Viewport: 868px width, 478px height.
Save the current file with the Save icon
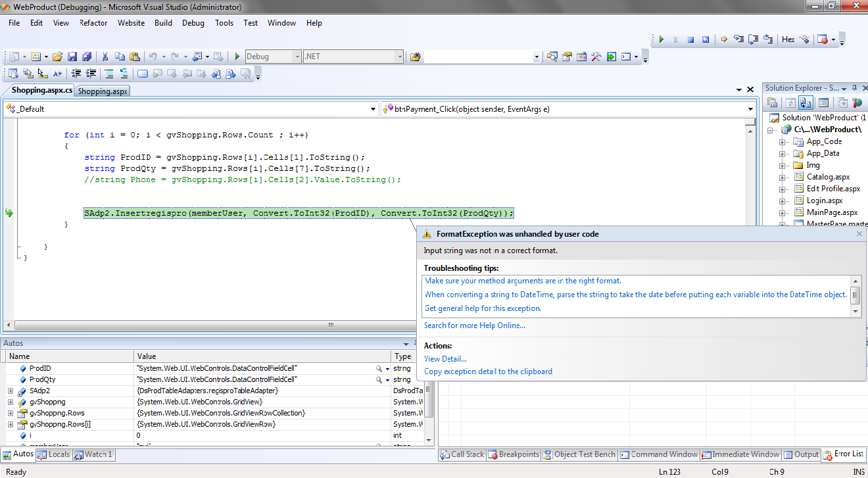[72, 57]
